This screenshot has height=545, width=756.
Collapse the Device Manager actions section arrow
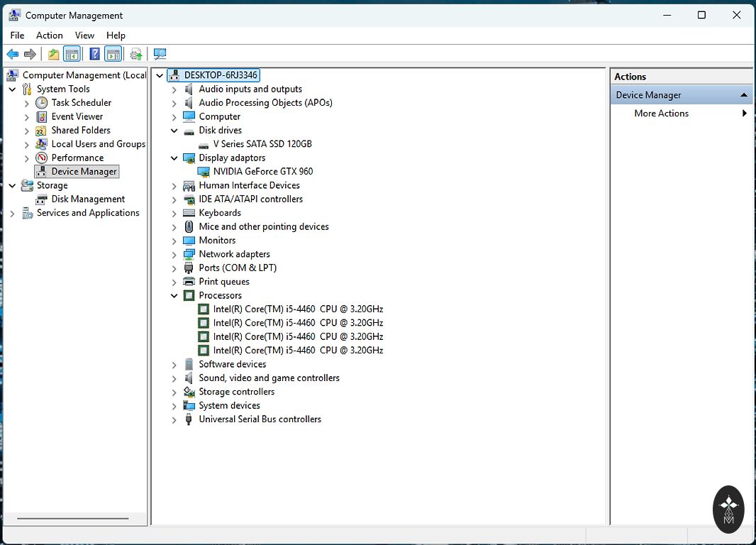pyautogui.click(x=744, y=95)
